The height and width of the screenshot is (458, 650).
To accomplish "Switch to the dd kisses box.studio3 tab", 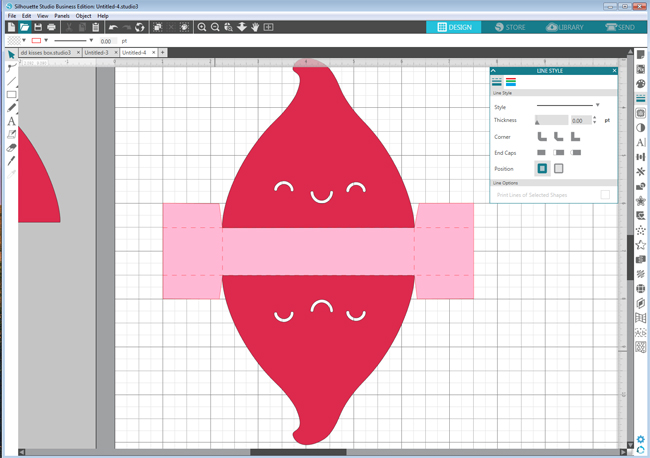I will [x=45, y=52].
